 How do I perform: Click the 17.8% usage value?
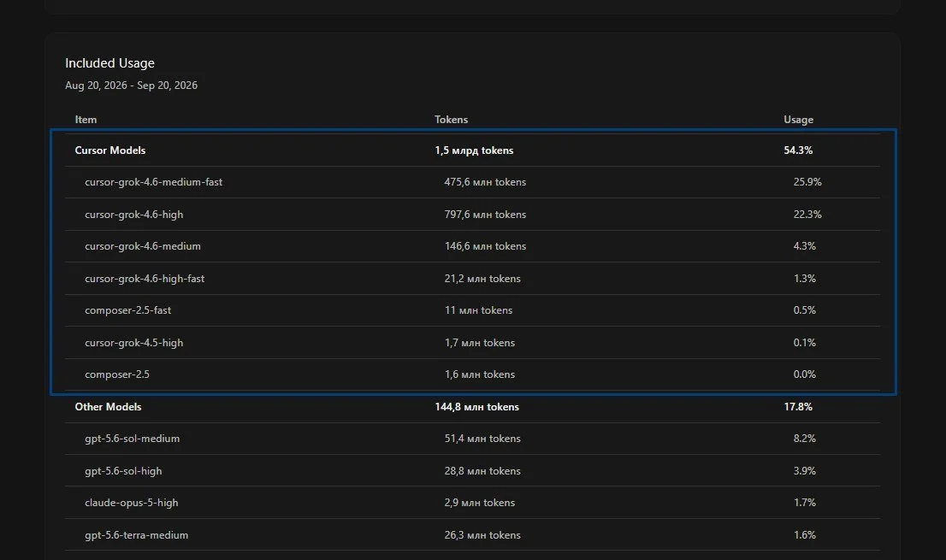798,407
